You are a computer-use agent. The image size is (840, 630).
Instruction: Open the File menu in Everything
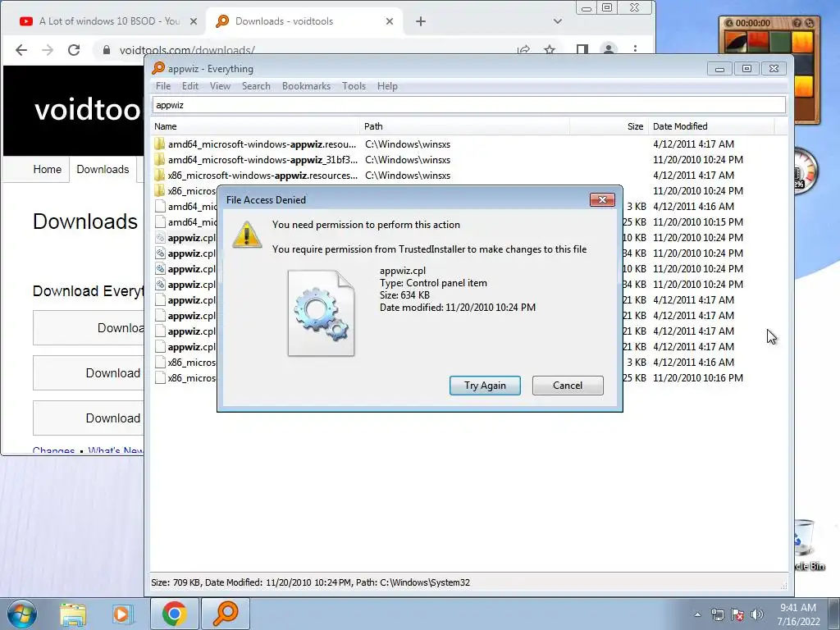pyautogui.click(x=163, y=86)
